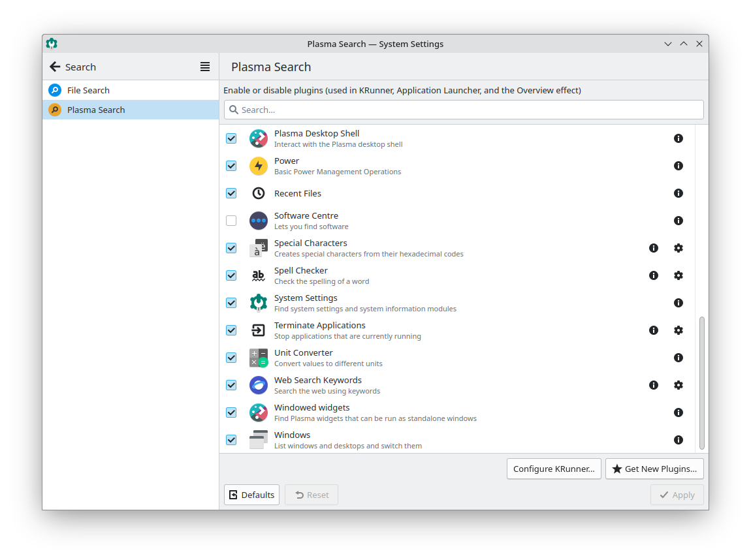Show info about the Power plugin
The width and height of the screenshot is (751, 560).
click(679, 166)
